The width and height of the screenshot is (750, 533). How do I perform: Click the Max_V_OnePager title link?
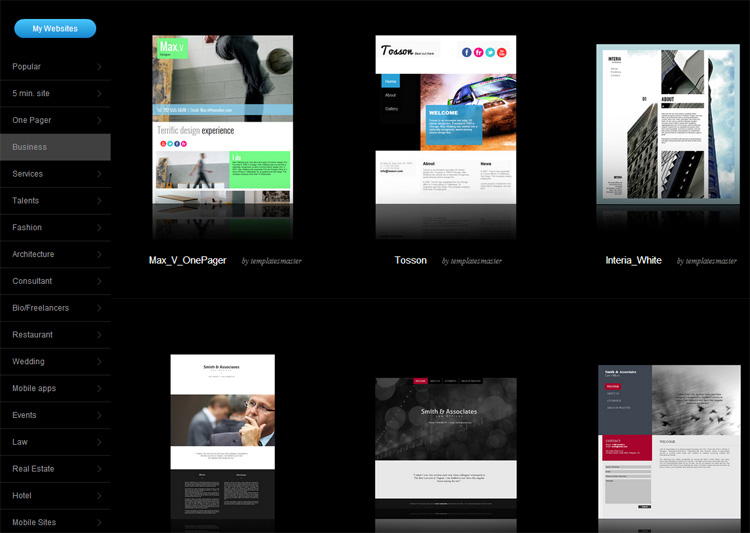pos(187,261)
